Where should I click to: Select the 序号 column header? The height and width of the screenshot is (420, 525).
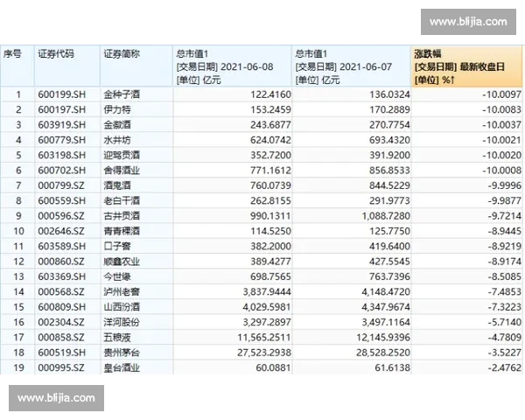point(17,66)
